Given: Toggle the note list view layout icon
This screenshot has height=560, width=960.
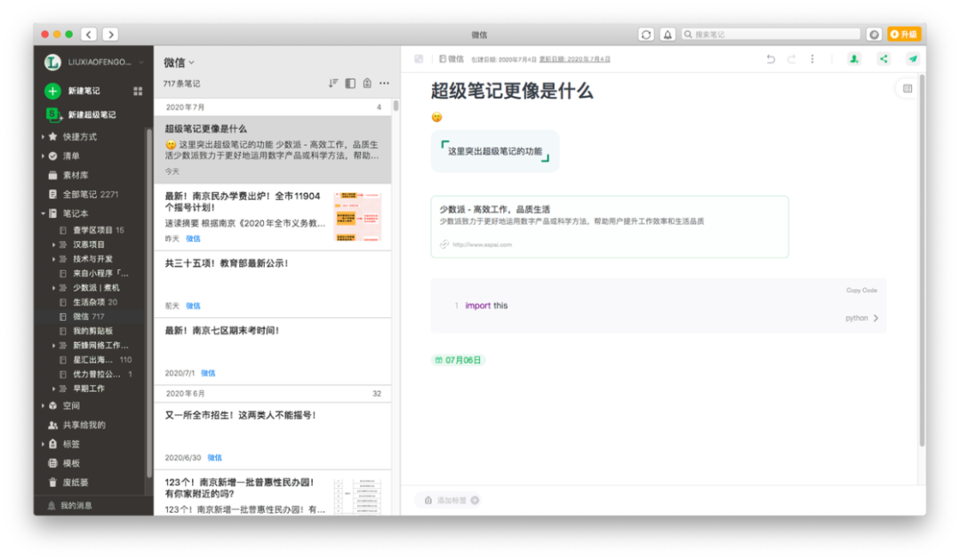Looking at the screenshot, I should click(350, 84).
